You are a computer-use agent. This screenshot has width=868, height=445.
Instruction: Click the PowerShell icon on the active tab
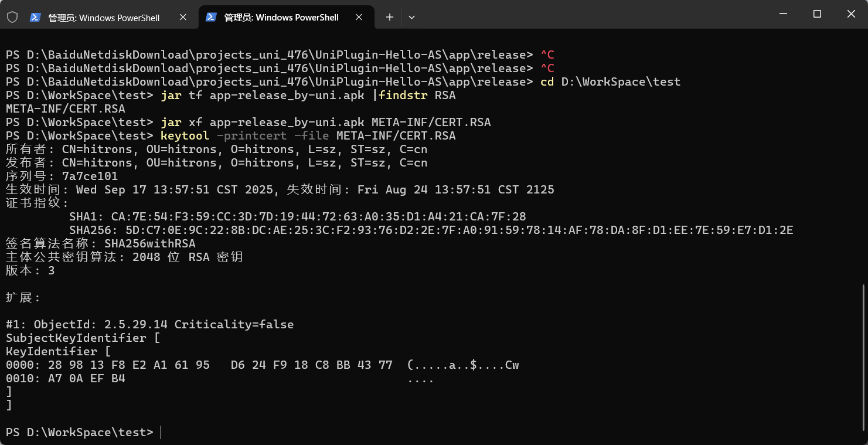pyautogui.click(x=212, y=18)
